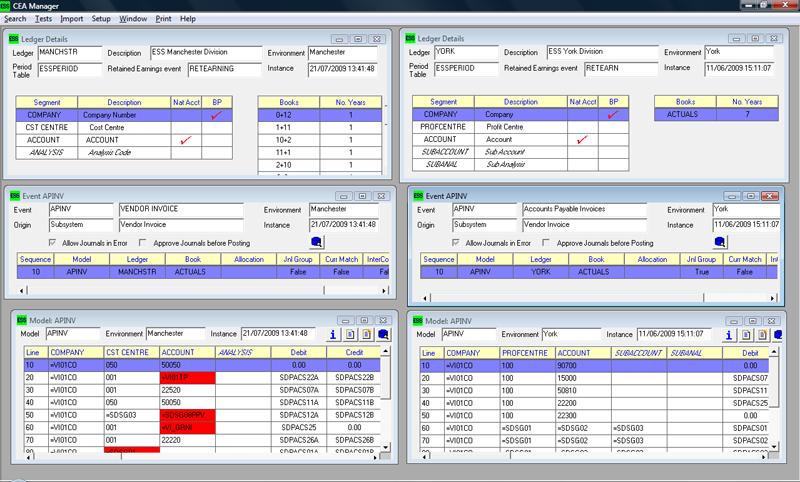
Task: Click ESS icon of York Event APINV window
Action: point(418,196)
